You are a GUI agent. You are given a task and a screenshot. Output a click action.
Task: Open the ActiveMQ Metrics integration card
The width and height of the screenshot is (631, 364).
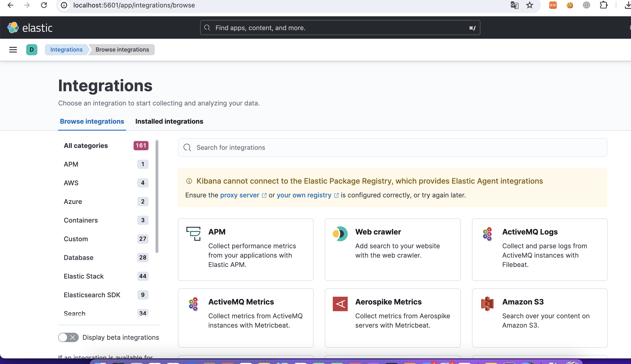(x=246, y=318)
